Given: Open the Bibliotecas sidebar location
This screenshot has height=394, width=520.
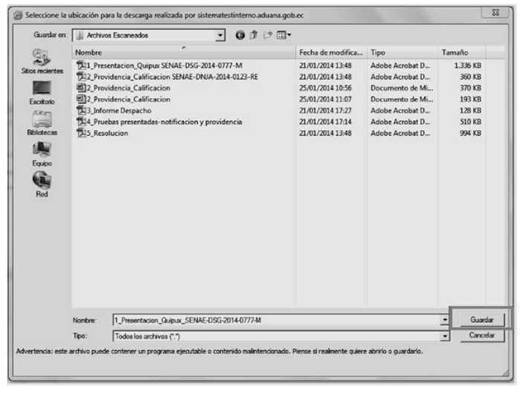Looking at the screenshot, I should (x=42, y=123).
